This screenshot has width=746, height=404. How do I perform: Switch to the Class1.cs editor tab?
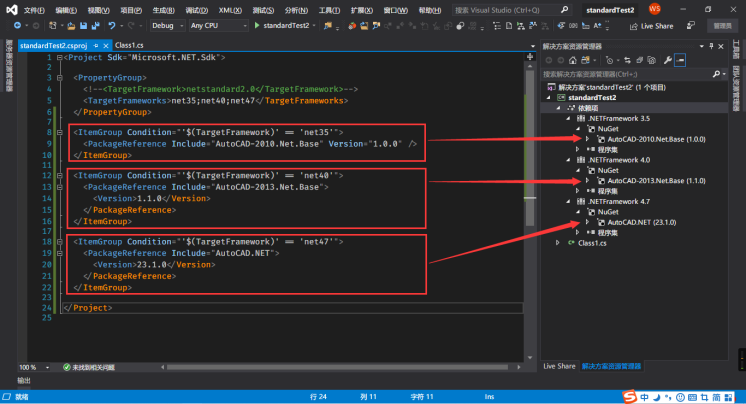(130, 45)
